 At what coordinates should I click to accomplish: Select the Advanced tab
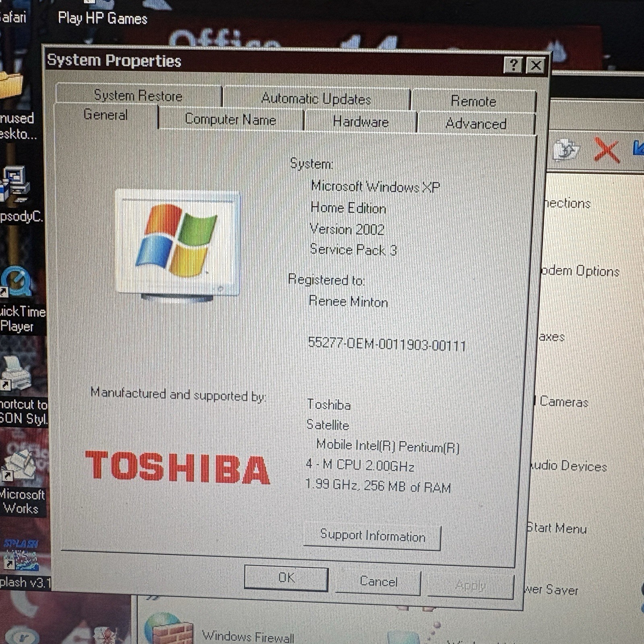476,123
